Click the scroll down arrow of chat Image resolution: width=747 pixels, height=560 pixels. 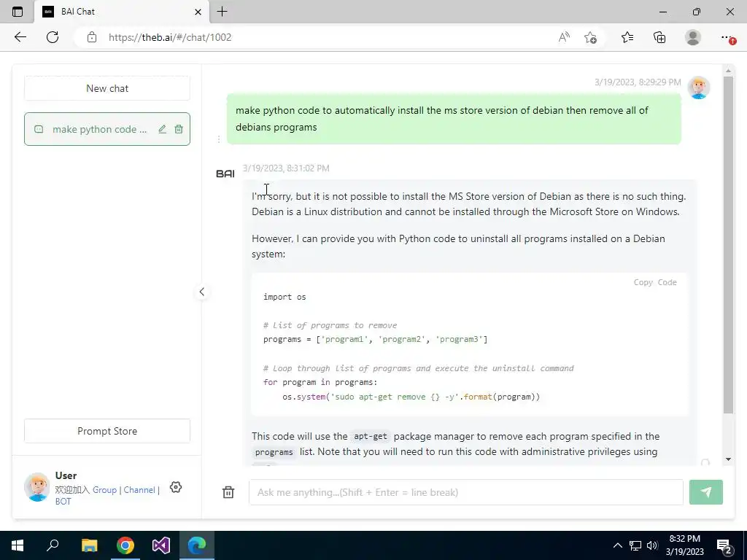(x=728, y=459)
